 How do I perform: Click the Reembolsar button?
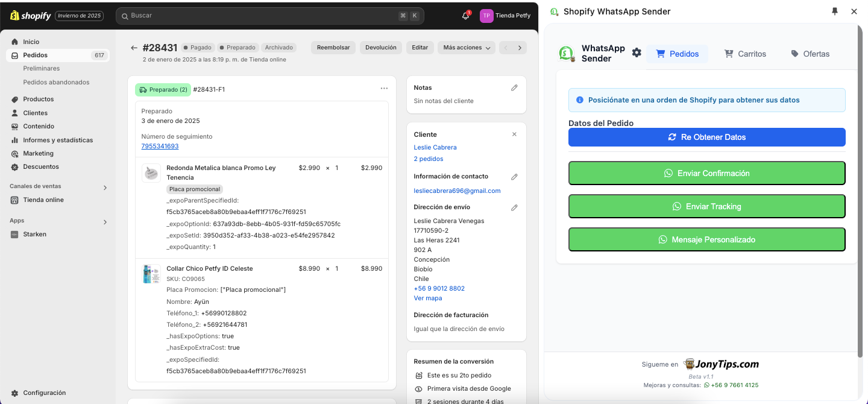[x=333, y=48]
